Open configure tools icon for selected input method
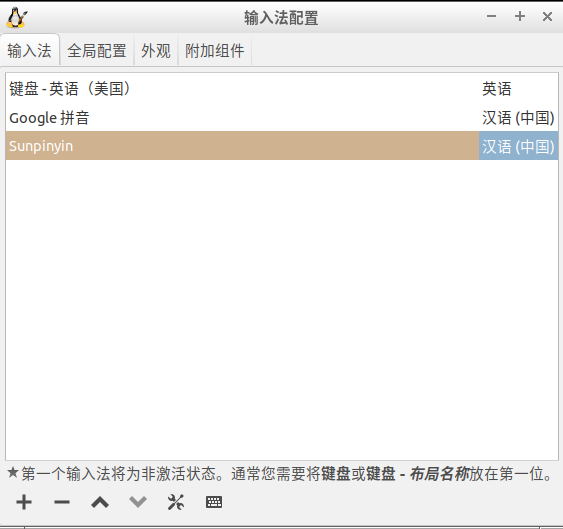Image resolution: width=563 pixels, height=529 pixels. pyautogui.click(x=176, y=502)
